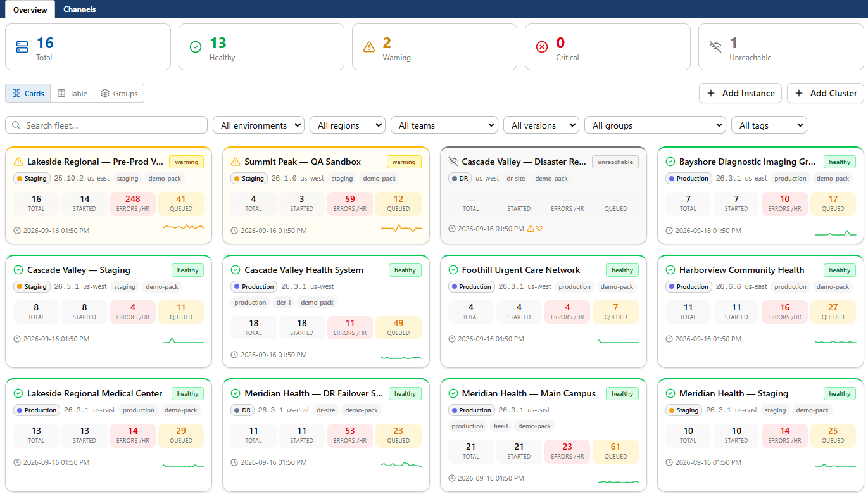Click the 61 queued tile on Meridian Main Campus

coord(615,451)
